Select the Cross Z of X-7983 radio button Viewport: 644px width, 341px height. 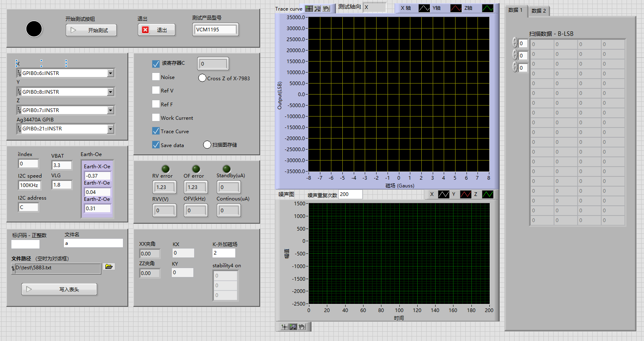pyautogui.click(x=202, y=78)
